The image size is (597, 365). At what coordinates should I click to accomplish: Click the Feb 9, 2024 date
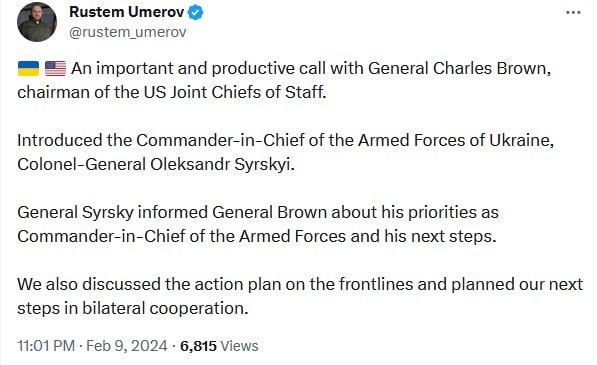click(x=127, y=346)
